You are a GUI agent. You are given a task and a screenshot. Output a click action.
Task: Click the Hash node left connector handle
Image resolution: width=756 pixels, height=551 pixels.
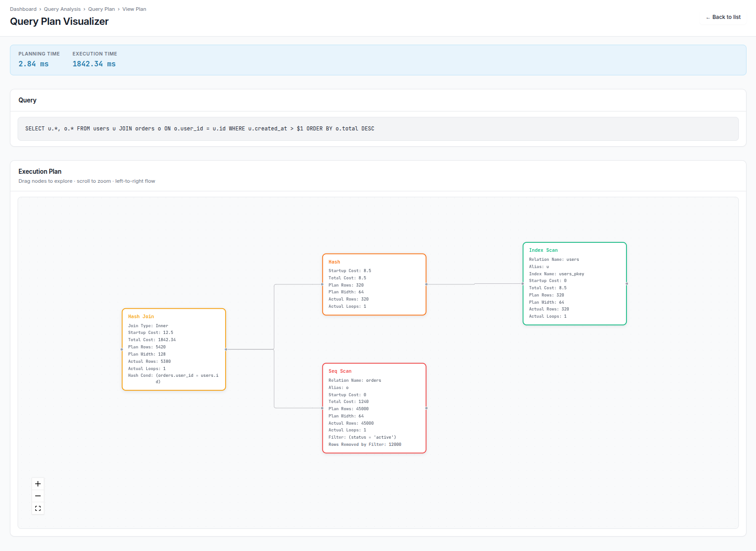pyautogui.click(x=322, y=284)
